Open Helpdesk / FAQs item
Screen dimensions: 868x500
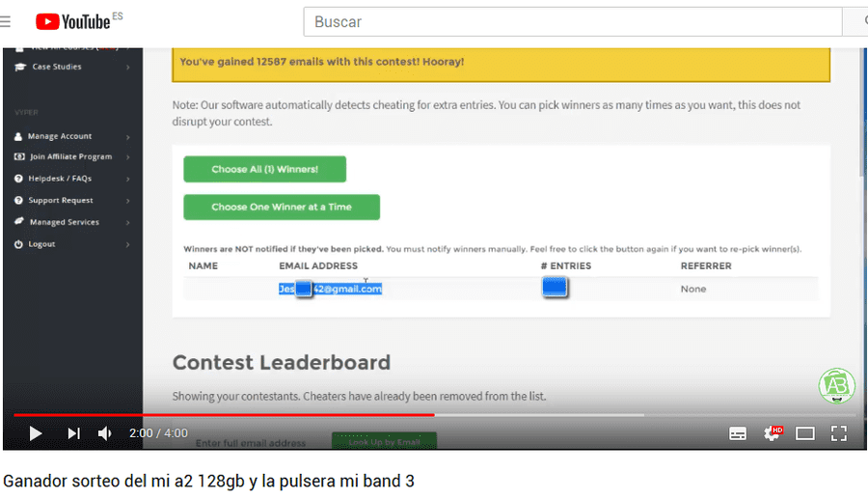(x=60, y=179)
